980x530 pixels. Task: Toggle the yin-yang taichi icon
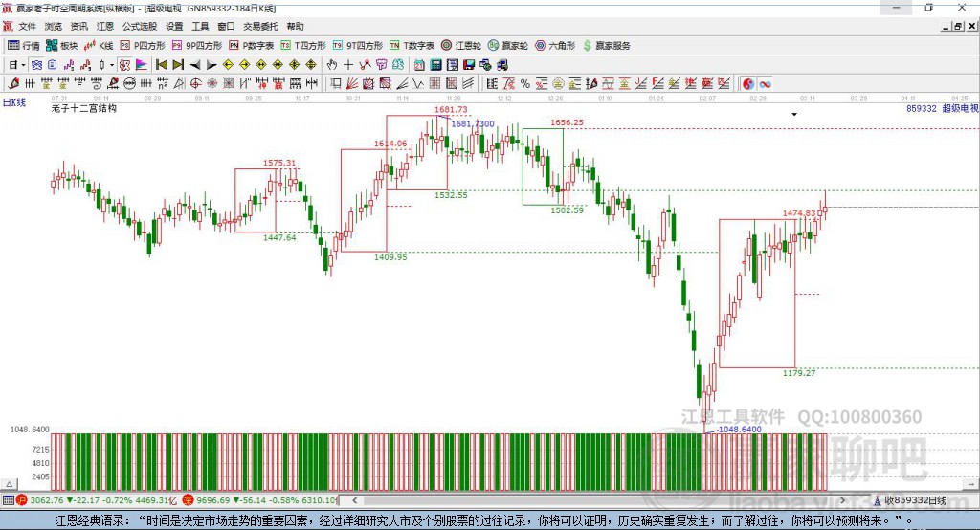[x=748, y=83]
